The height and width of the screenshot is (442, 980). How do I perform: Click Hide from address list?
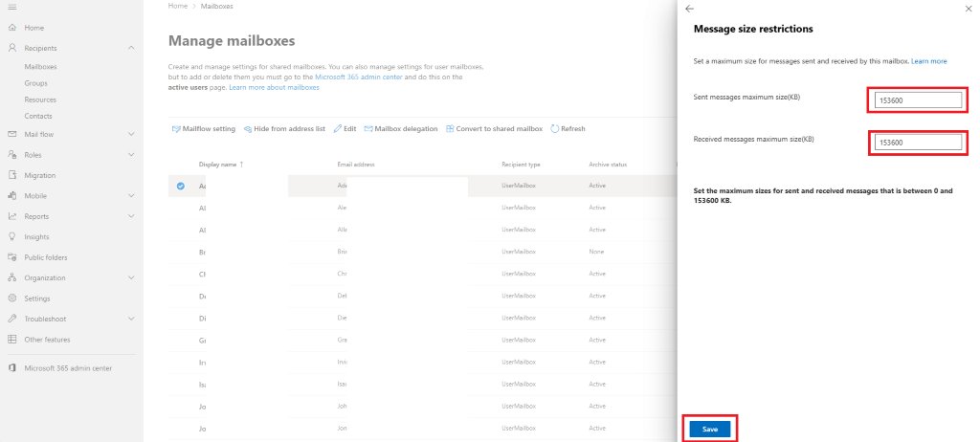pyautogui.click(x=284, y=129)
